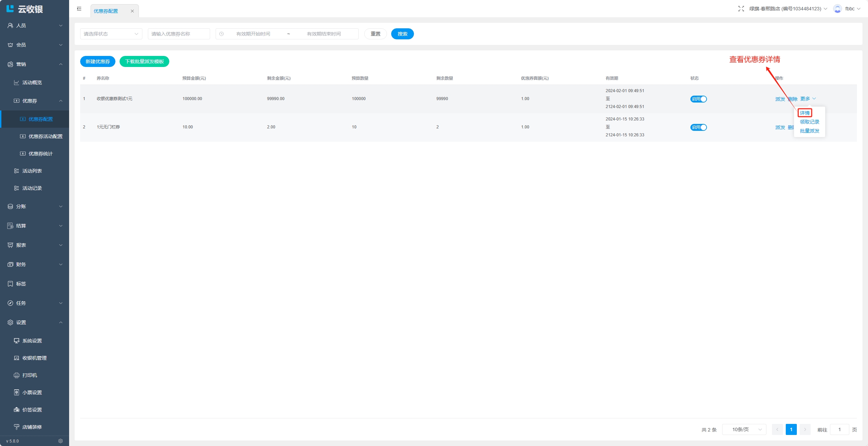Click the 下载批量派发模板 button
Viewport: 868px width, 446px height.
144,61
